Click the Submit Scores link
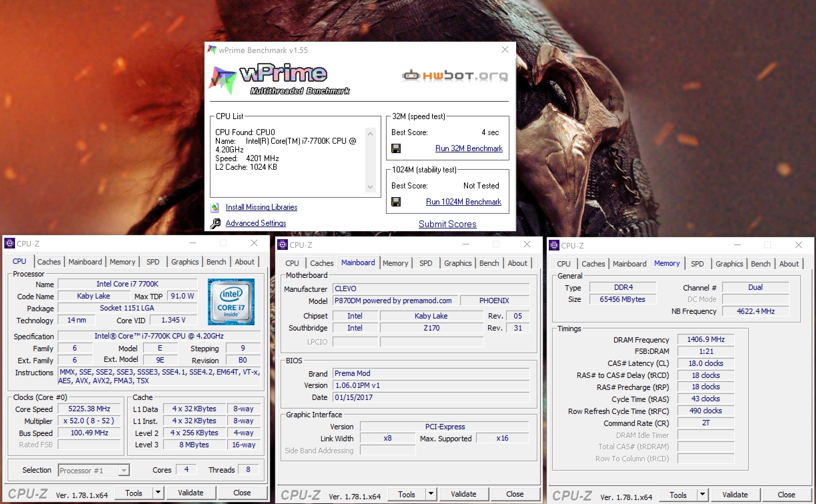 (x=447, y=224)
